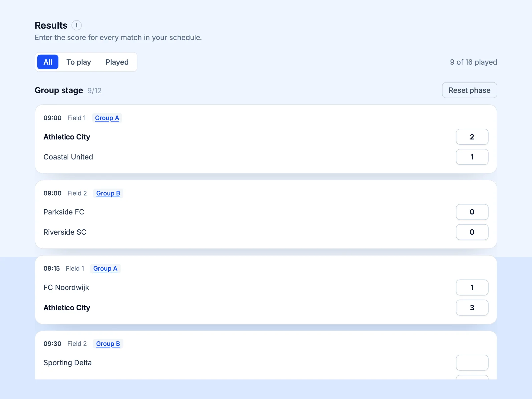Switch to the Played tab
532x399 pixels.
point(117,62)
